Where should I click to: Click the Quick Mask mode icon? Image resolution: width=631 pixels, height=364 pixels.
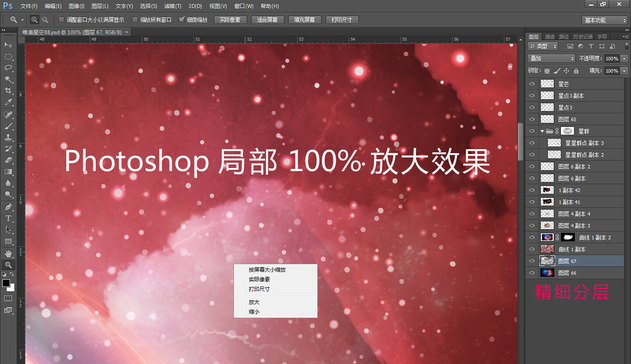[x=8, y=298]
